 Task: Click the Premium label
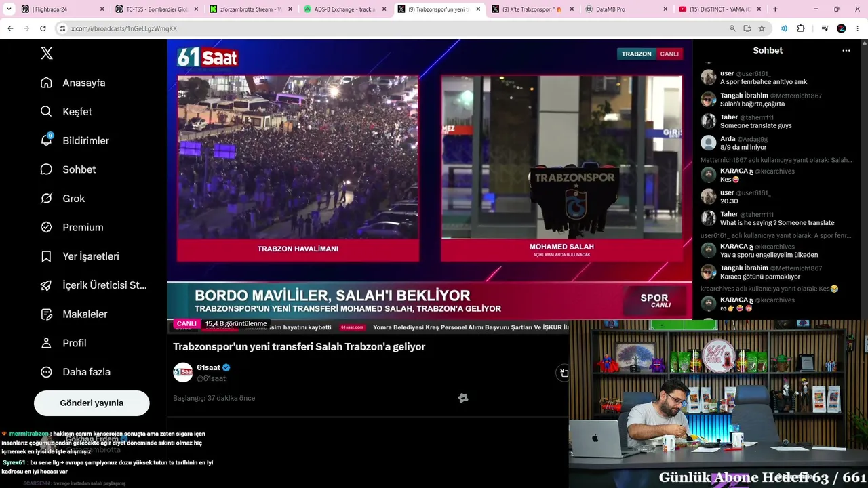coord(83,227)
